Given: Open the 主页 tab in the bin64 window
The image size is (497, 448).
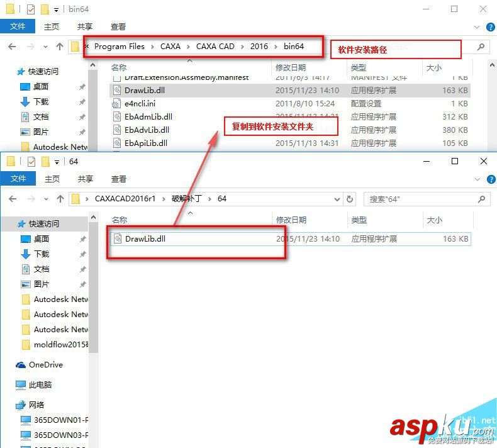Looking at the screenshot, I should (52, 26).
